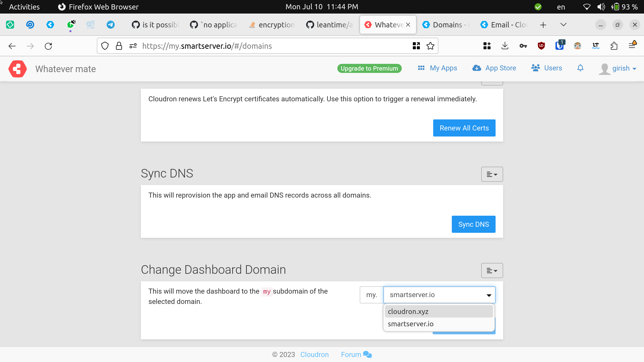Screen dimensions: 644x362
Task: Click the Firefox downloads icon
Action: pos(505,46)
